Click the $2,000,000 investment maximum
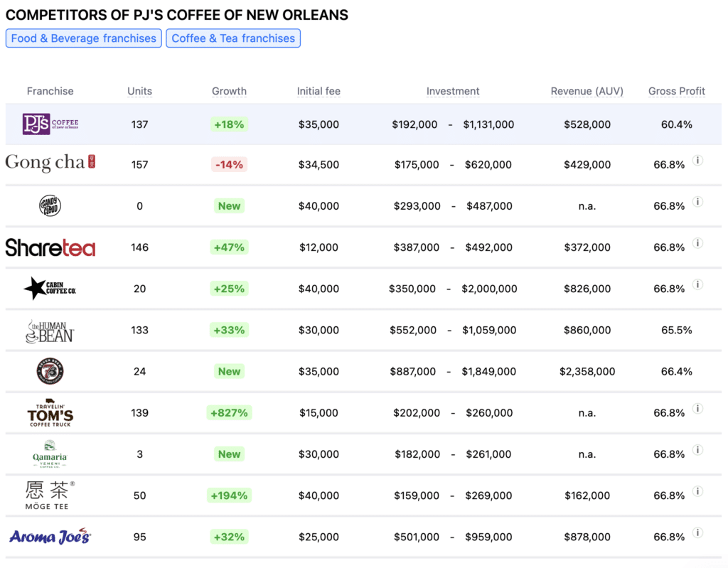Viewport: 728px width, 568px height. tap(489, 289)
